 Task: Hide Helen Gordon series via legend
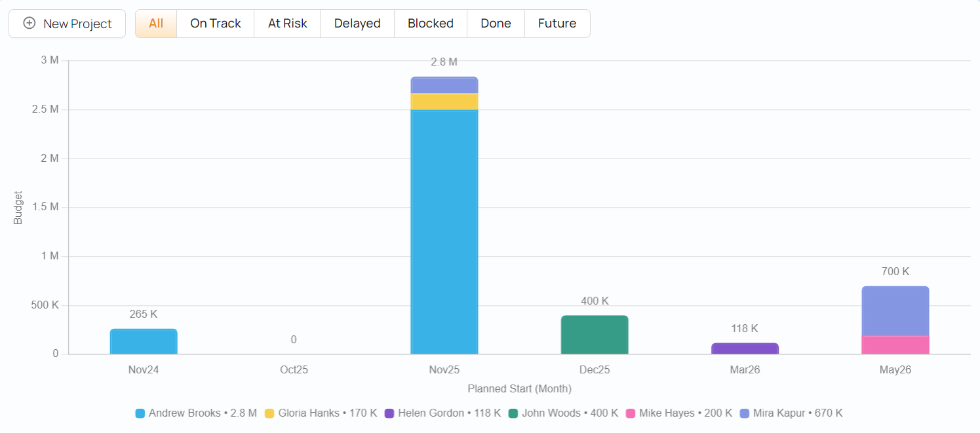442,413
